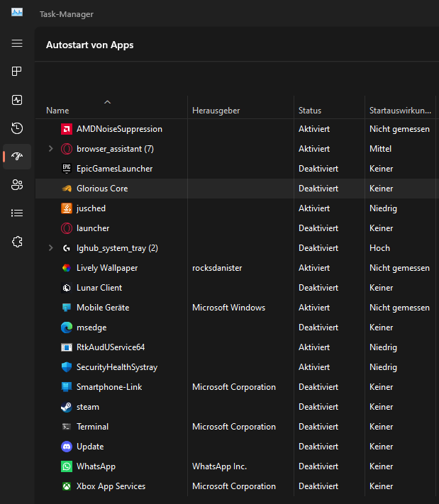Open the hamburger navigation menu

click(17, 43)
